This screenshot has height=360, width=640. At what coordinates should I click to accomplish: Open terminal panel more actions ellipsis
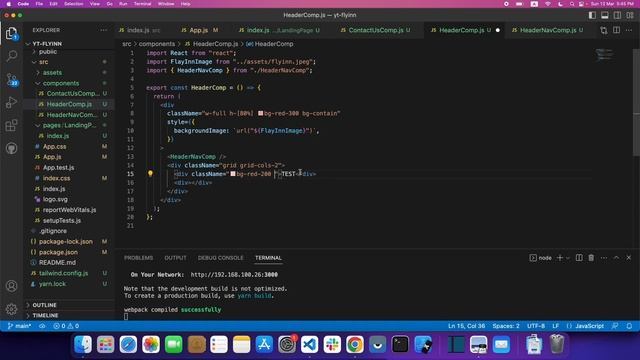(x=604, y=258)
